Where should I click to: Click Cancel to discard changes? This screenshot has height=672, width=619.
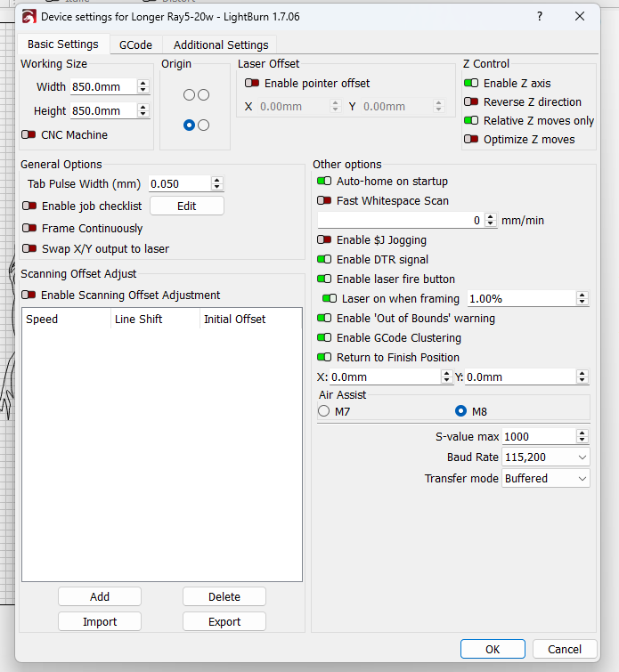(565, 649)
